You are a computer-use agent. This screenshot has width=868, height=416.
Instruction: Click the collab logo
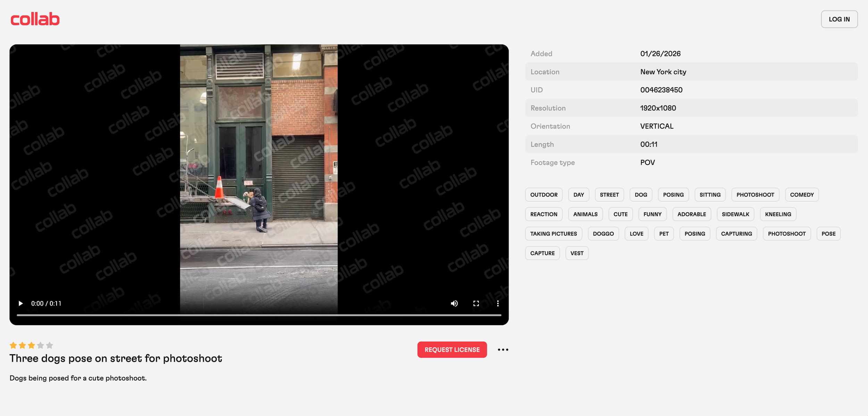[35, 19]
